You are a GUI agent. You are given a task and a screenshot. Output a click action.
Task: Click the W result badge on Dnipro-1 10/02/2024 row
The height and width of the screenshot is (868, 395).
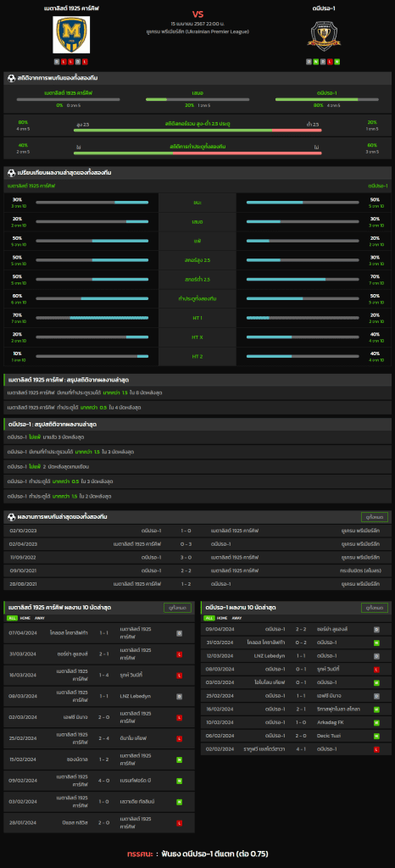pos(376,722)
